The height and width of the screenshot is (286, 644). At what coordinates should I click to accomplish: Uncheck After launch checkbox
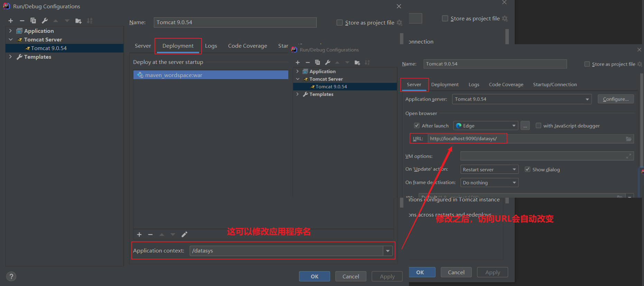click(x=417, y=125)
